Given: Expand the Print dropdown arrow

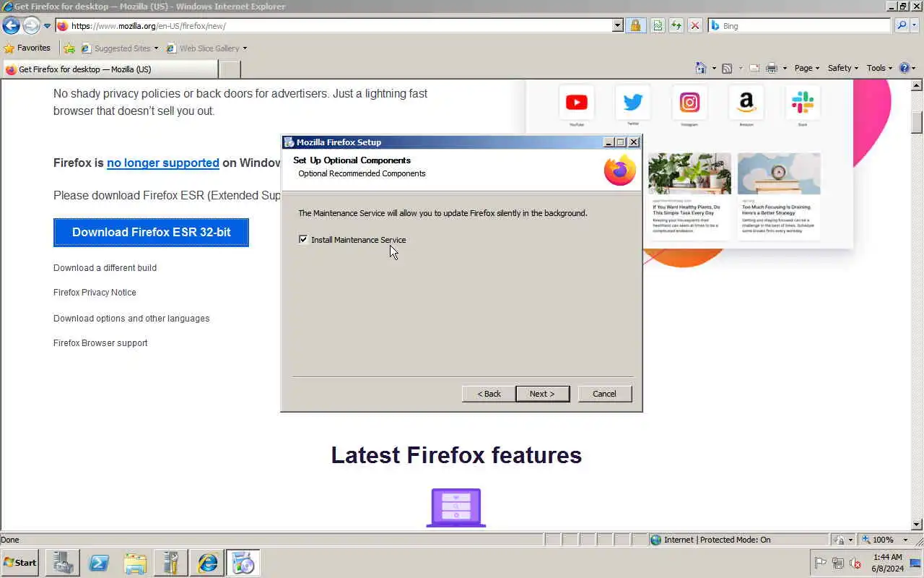Looking at the screenshot, I should click(x=785, y=69).
